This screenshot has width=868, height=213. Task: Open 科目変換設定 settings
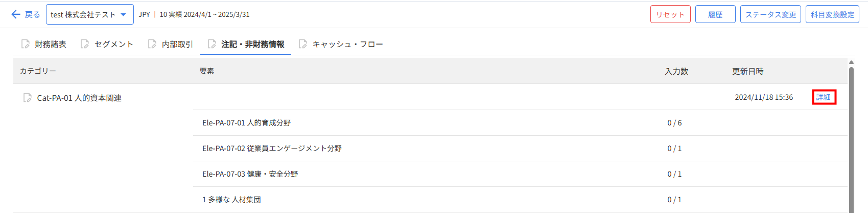pos(832,14)
